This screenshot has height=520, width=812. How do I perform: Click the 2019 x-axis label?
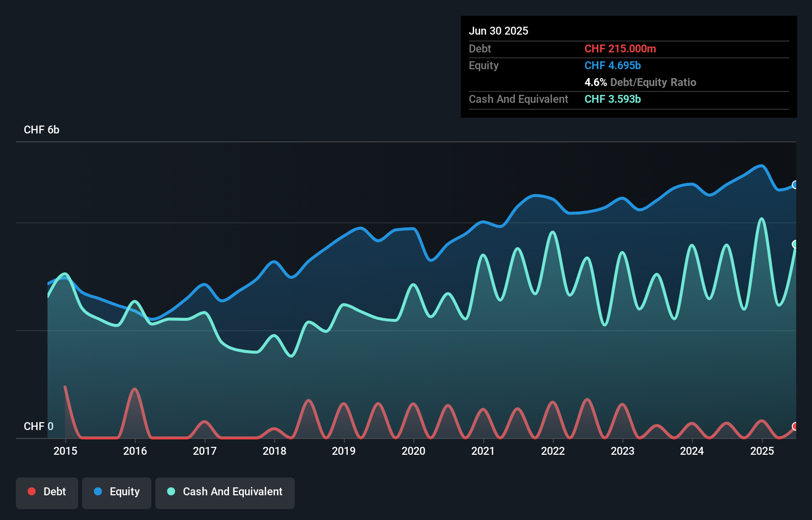[344, 451]
